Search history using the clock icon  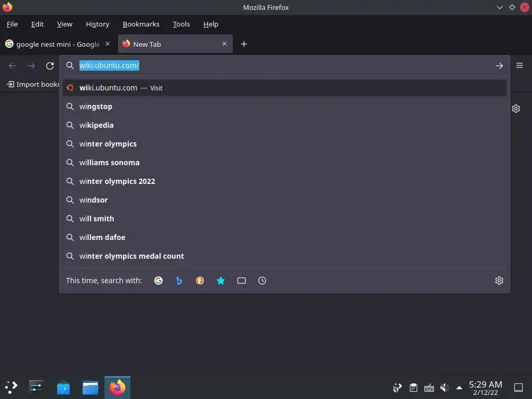pyautogui.click(x=262, y=281)
